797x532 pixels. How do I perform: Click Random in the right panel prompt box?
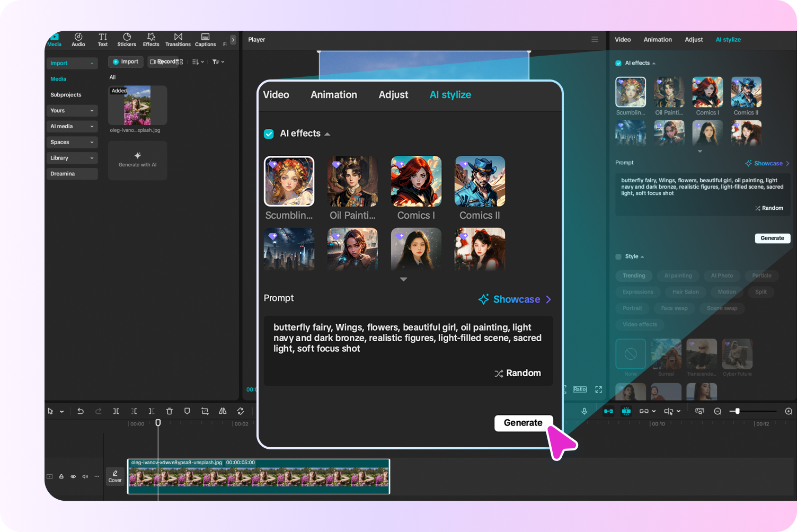pyautogui.click(x=769, y=208)
